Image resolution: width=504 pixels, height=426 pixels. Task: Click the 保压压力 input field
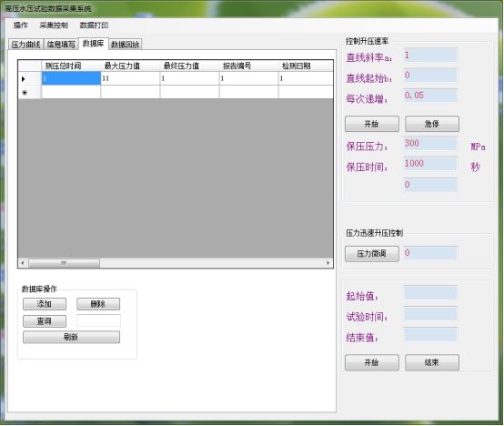[430, 144]
